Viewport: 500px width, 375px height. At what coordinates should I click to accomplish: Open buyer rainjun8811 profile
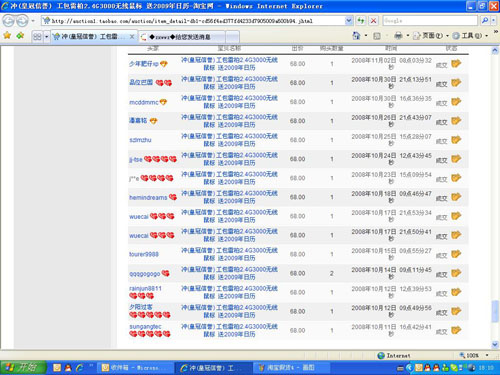[x=145, y=288]
